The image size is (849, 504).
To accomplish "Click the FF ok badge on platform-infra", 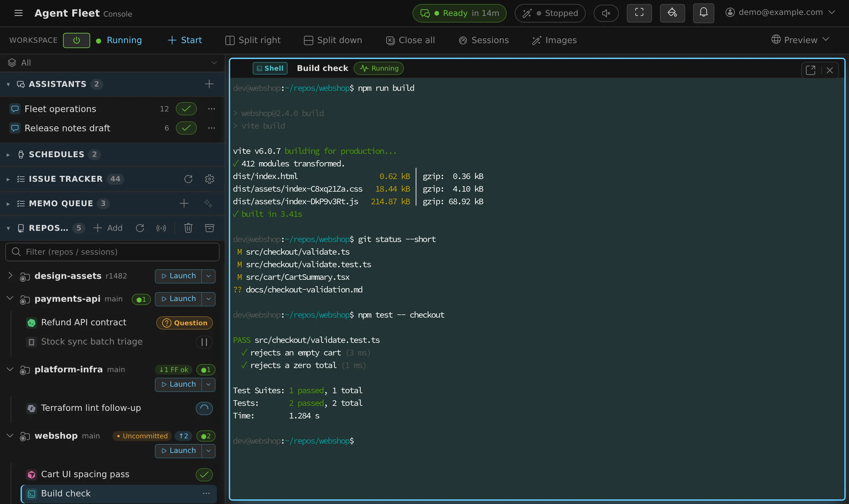I will click(173, 369).
